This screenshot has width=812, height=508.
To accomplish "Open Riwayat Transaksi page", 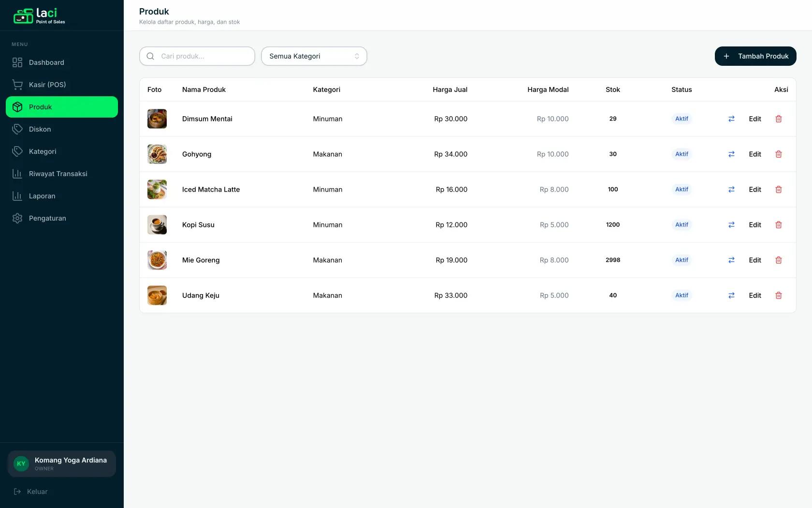I will [62, 174].
